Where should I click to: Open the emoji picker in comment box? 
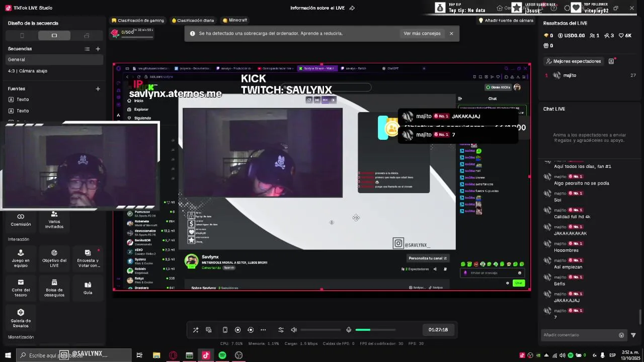pos(621,335)
